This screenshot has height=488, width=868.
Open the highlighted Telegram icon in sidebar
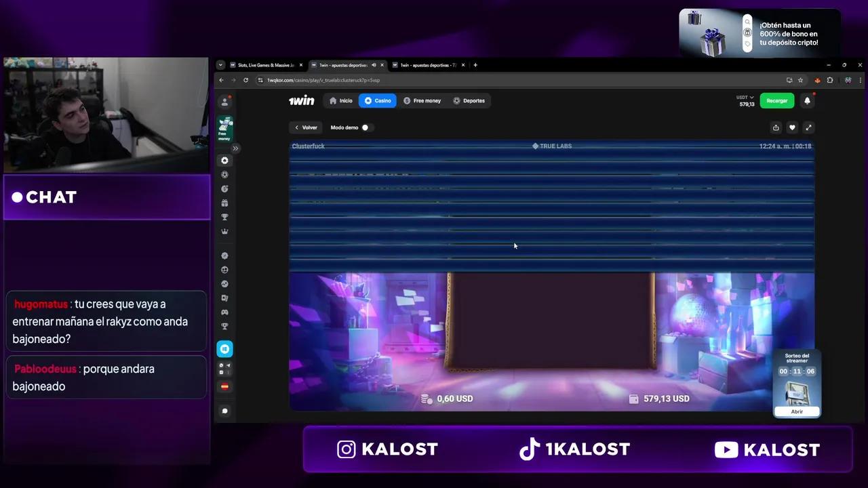[224, 348]
